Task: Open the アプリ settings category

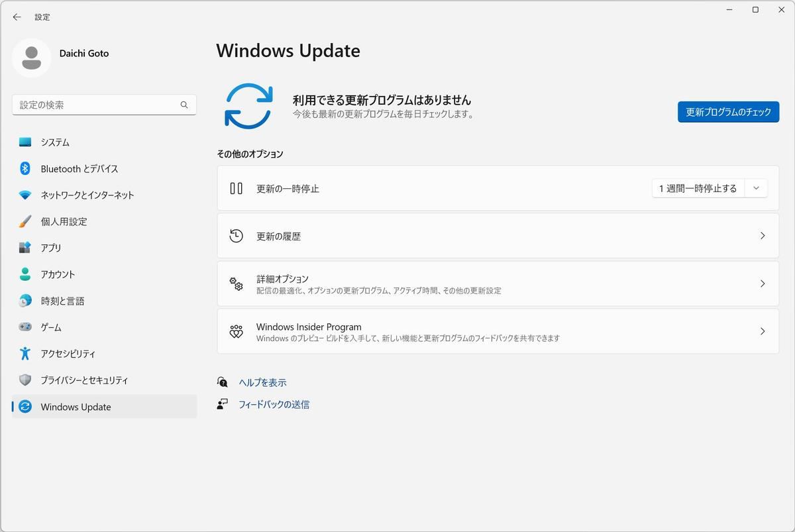Action: (x=104, y=248)
